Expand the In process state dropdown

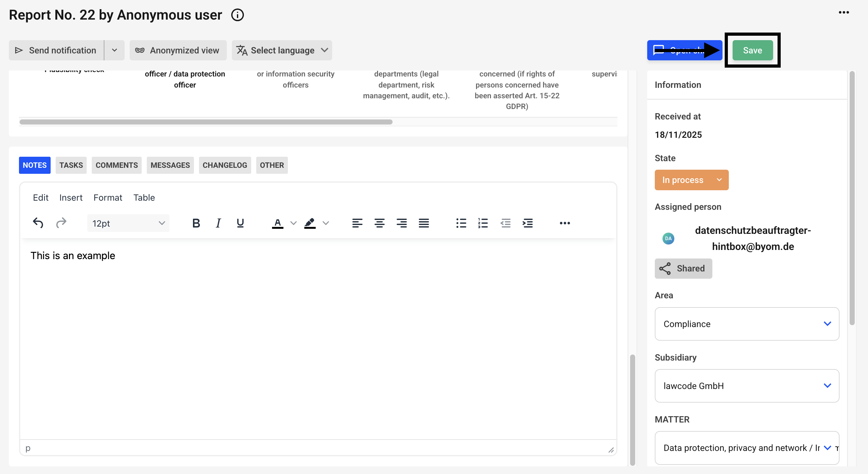pos(691,180)
